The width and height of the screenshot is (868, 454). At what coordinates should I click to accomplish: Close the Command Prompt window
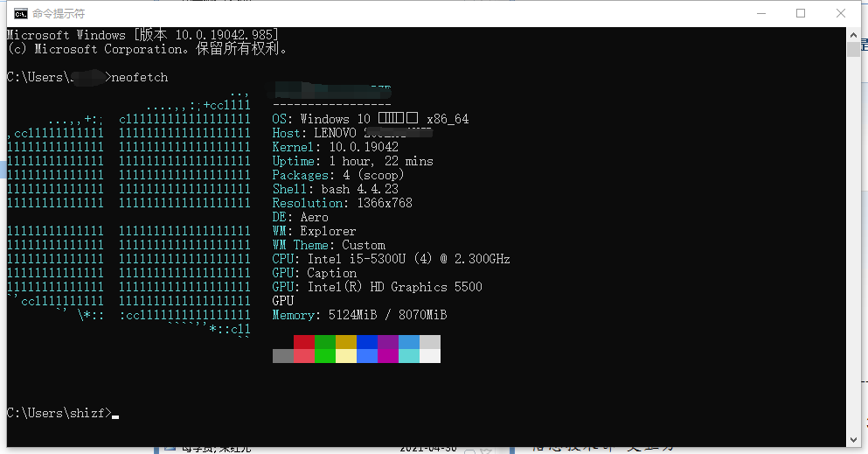(x=841, y=13)
